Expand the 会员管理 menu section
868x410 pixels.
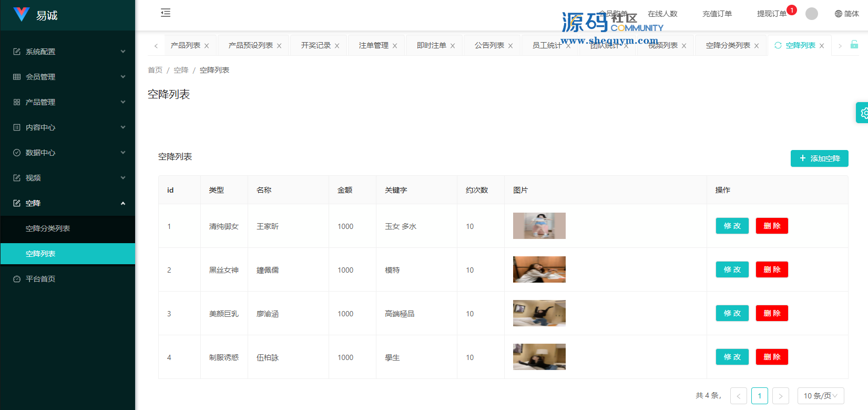(68, 77)
